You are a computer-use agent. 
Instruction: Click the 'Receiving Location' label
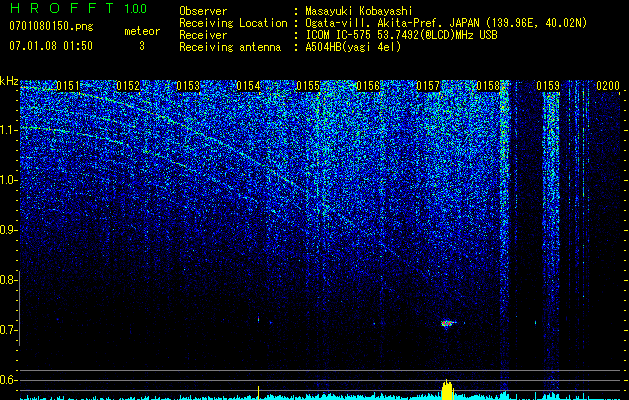click(233, 23)
